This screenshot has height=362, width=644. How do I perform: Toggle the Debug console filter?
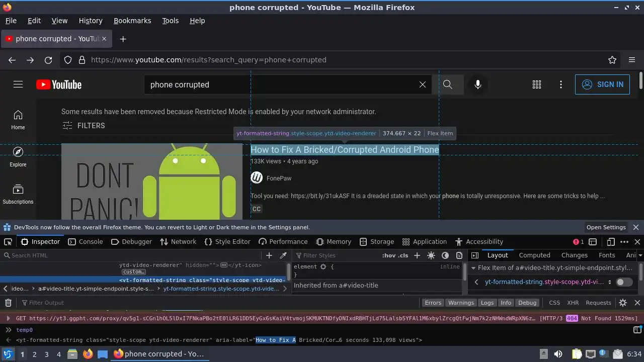[527, 303]
